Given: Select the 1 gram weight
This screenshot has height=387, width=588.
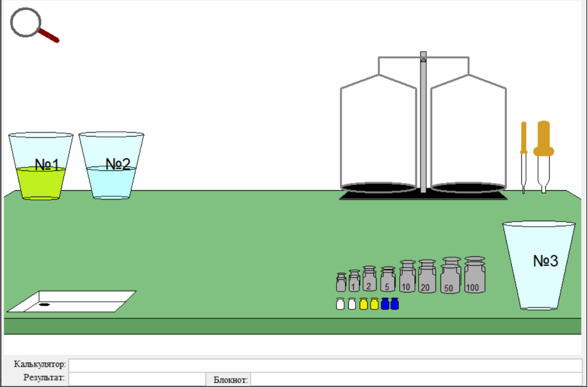Looking at the screenshot, I should point(354,281).
